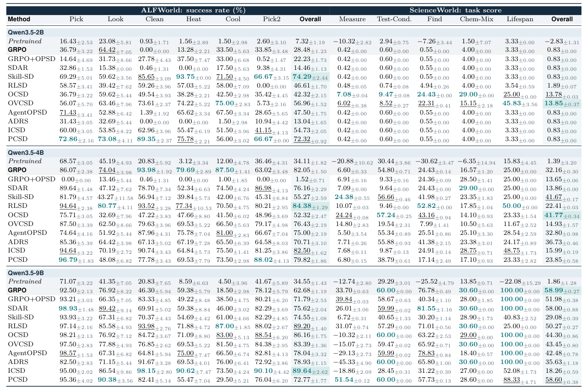Click the 90.38 Look value
The image size is (588, 391).
click(116, 379)
